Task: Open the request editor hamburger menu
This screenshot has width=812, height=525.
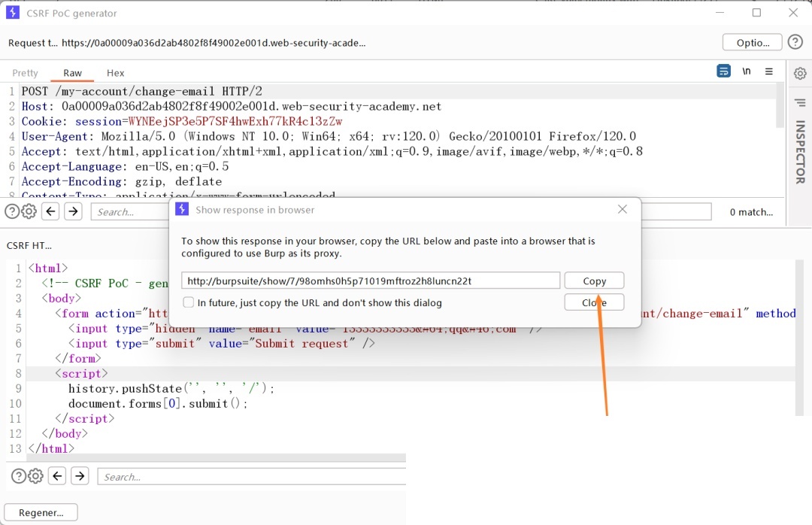Action: 769,71
